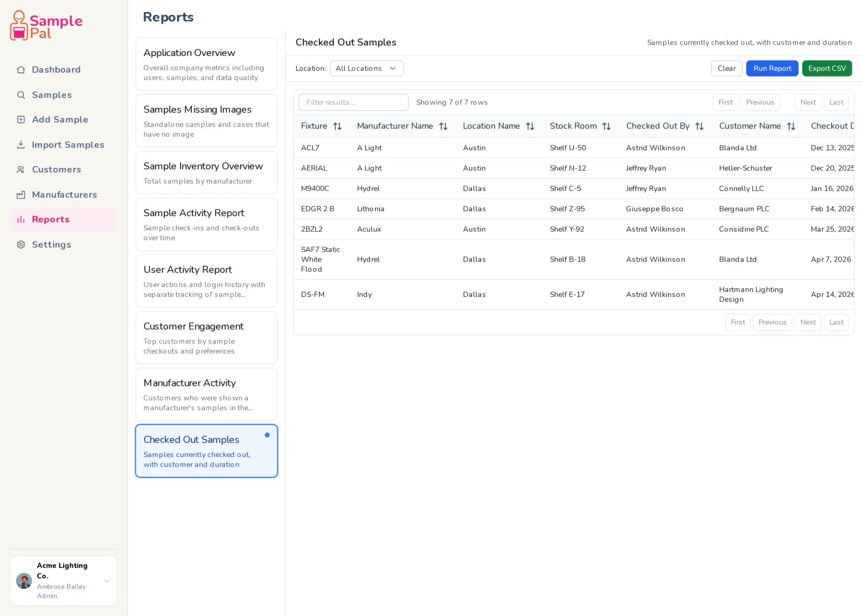Open the Sample Activity Report
The image size is (862, 616).
(206, 224)
